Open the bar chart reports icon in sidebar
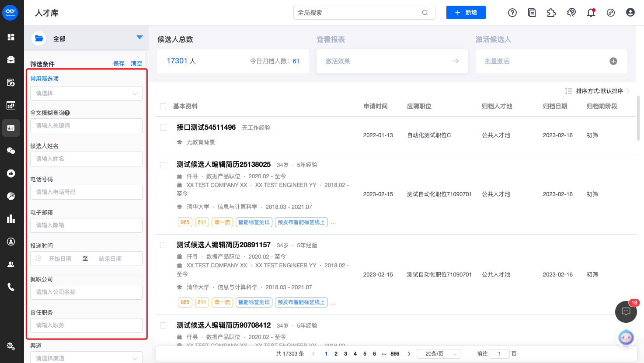The width and height of the screenshot is (644, 363). click(11, 219)
